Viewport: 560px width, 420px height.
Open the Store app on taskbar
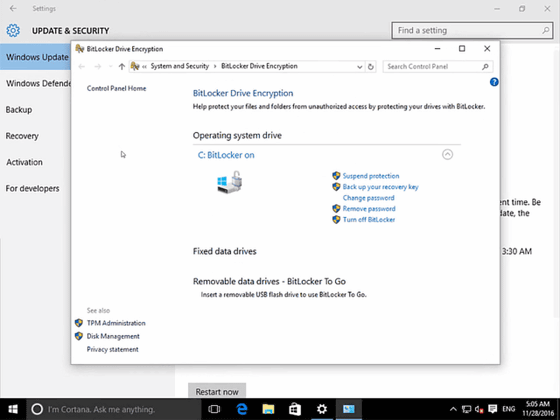295,409
